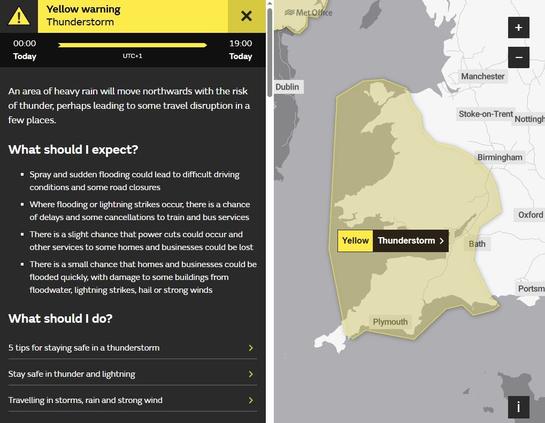Zoom out with the minus button
This screenshot has height=423, width=545.
(x=519, y=57)
